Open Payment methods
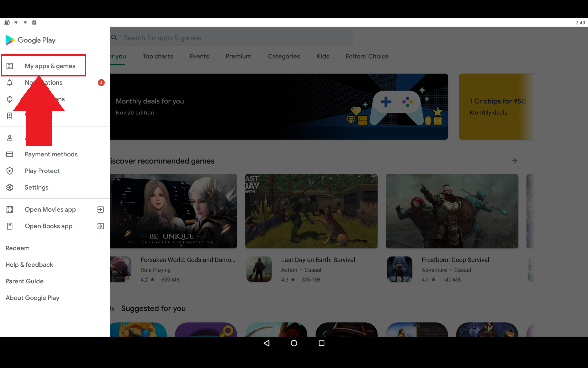The height and width of the screenshot is (368, 588). (x=55, y=154)
